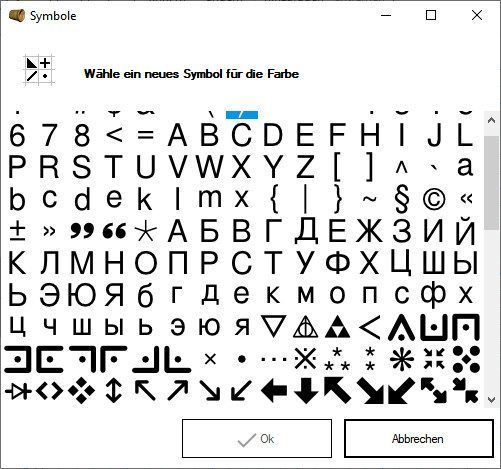Viewport: 501px width, 469px height.
Task: Select the Cyrillic letter Ж symbol
Action: click(369, 231)
